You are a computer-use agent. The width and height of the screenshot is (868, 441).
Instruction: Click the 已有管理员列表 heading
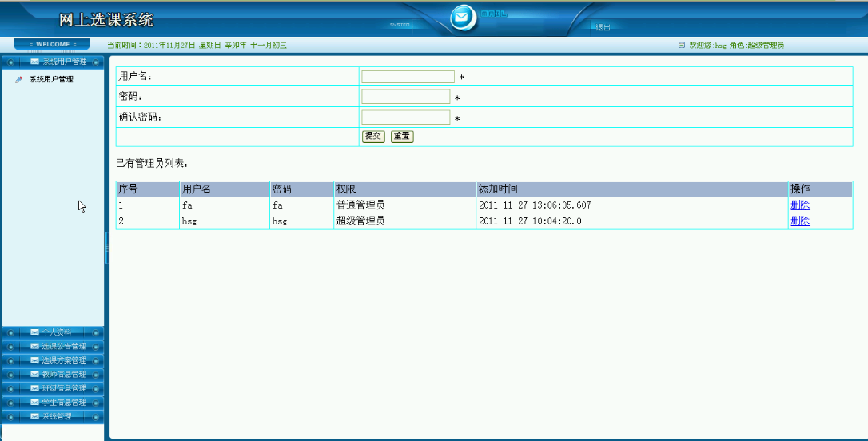pyautogui.click(x=152, y=164)
